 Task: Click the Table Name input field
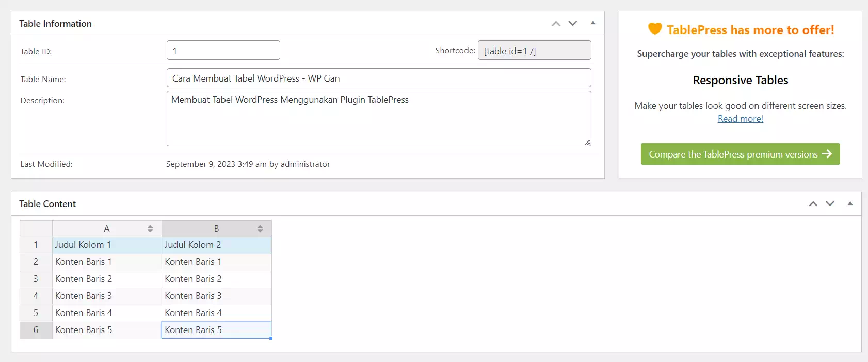coord(379,78)
